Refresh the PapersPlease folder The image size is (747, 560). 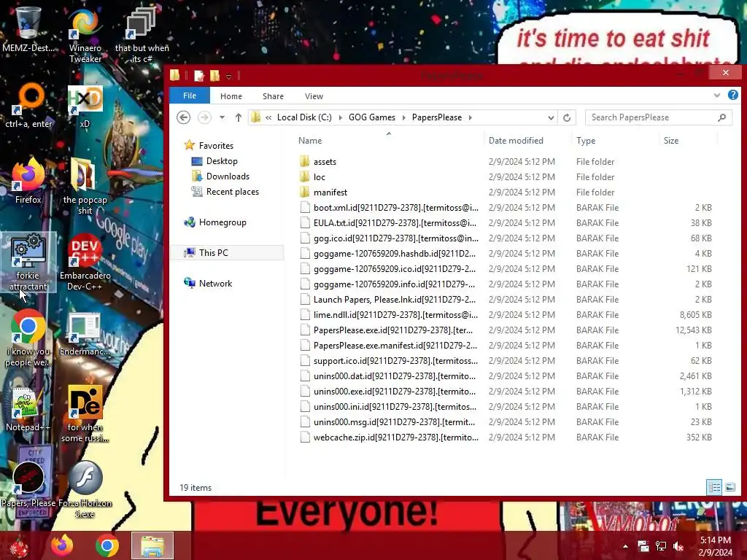566,117
